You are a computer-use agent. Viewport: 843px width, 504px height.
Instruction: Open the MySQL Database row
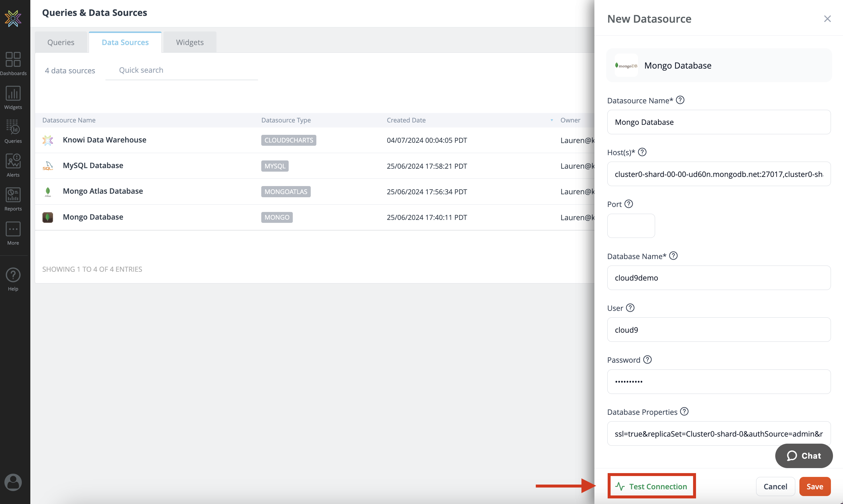coord(93,166)
